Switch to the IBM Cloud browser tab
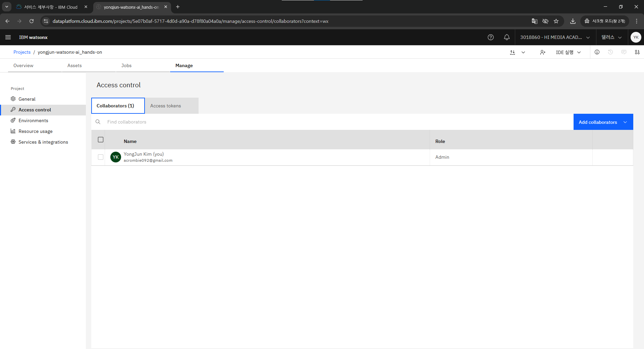Screen dimensions: 644x349 pos(50,7)
